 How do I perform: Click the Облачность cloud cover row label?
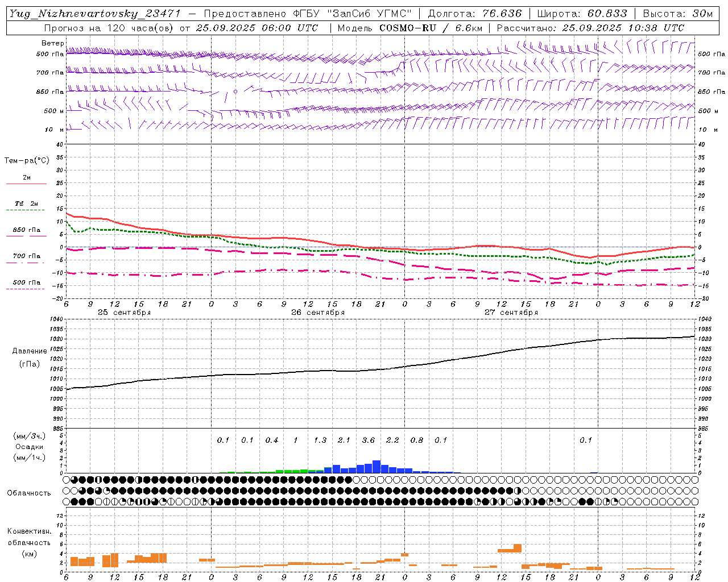coord(29,493)
